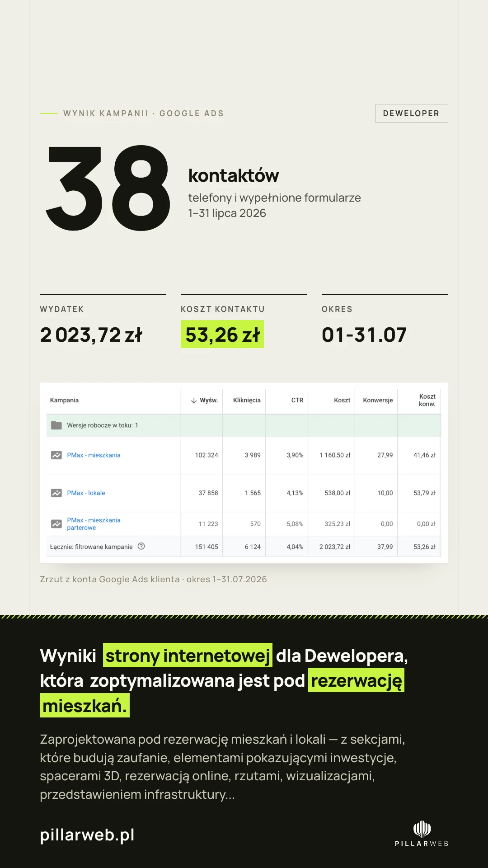The height and width of the screenshot is (868, 488).
Task: Click the 6 124 total clicks value
Action: point(253,547)
